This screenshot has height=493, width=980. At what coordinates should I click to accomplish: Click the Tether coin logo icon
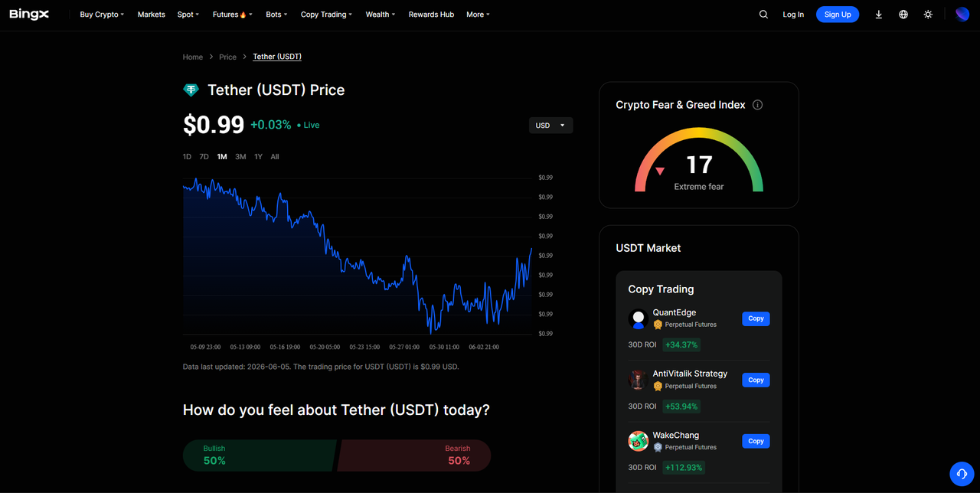191,90
